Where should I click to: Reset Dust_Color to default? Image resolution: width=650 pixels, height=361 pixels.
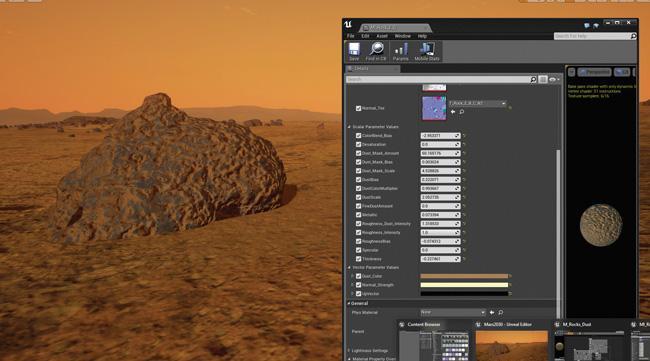tap(510, 276)
